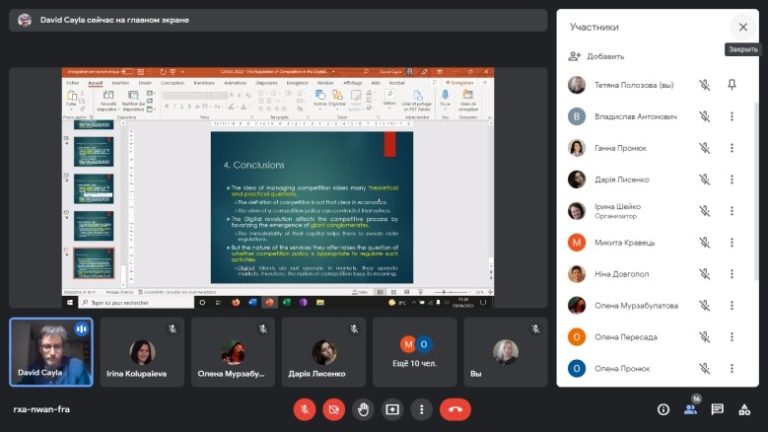Raise hand in the meeting
Image resolution: width=768 pixels, height=432 pixels.
pyautogui.click(x=363, y=409)
